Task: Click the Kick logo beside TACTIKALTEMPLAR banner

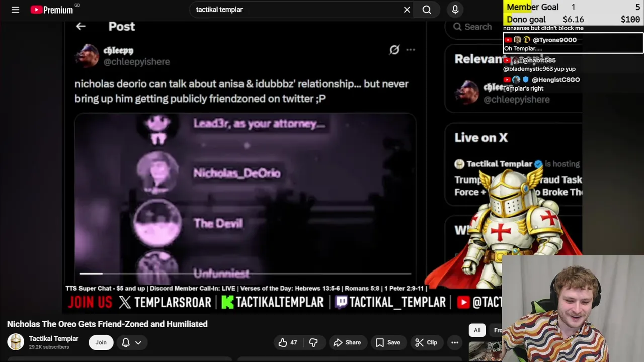Action: [227, 302]
